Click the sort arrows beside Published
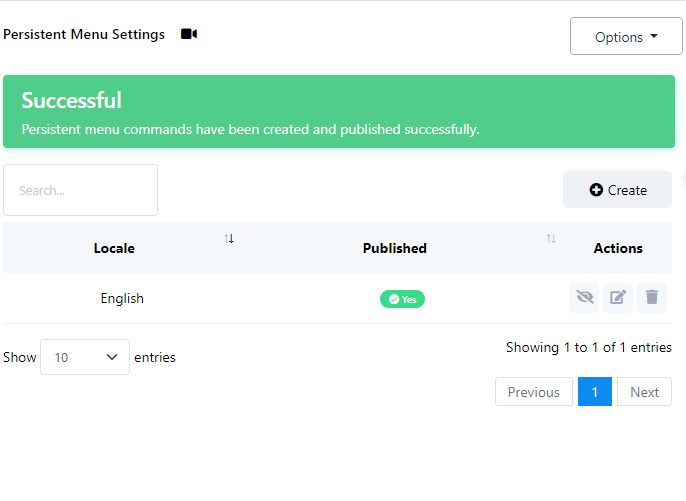 (551, 238)
